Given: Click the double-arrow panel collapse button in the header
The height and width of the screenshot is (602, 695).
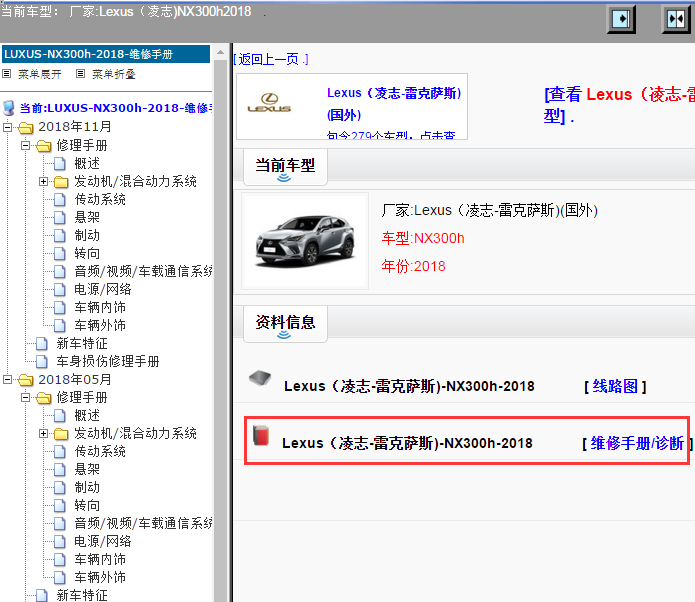Looking at the screenshot, I should pos(676,19).
